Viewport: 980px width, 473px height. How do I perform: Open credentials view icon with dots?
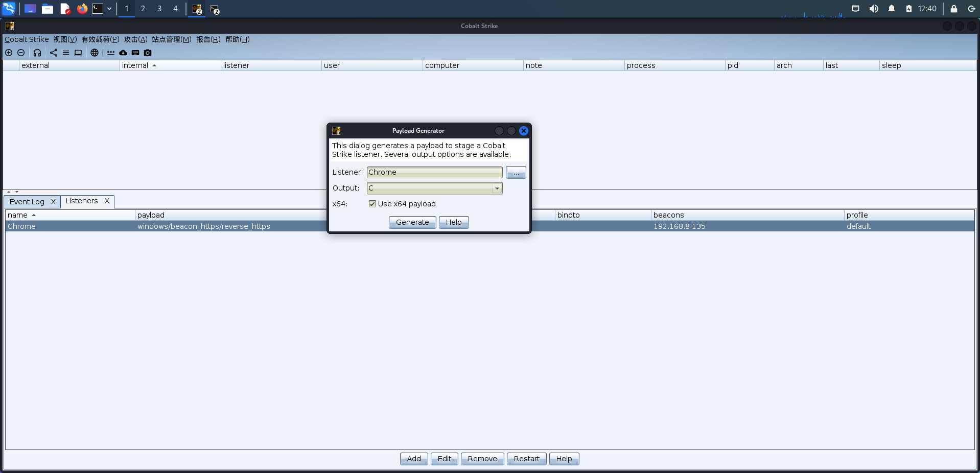point(111,53)
